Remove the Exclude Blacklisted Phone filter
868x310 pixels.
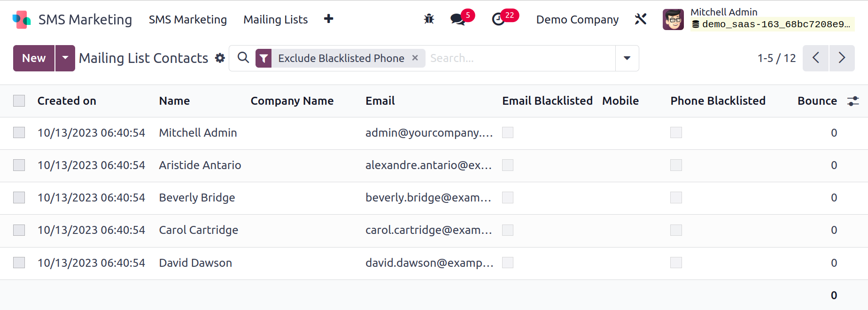tap(415, 58)
